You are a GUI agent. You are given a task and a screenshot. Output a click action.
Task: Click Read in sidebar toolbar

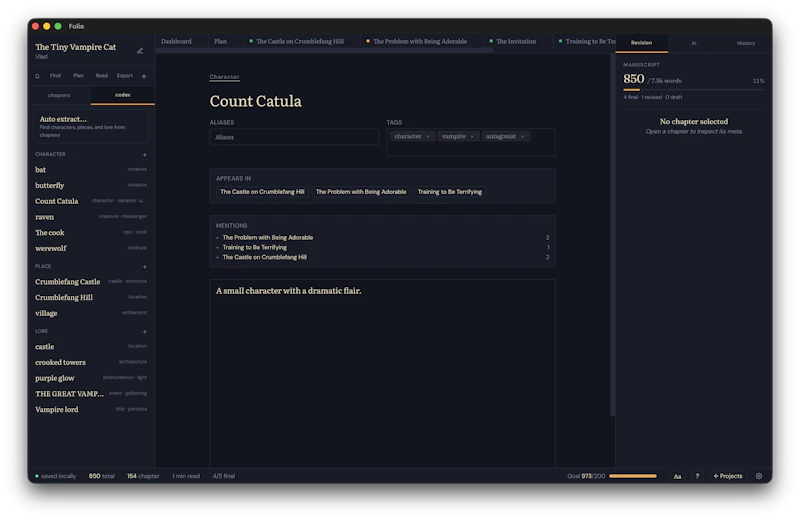(102, 76)
